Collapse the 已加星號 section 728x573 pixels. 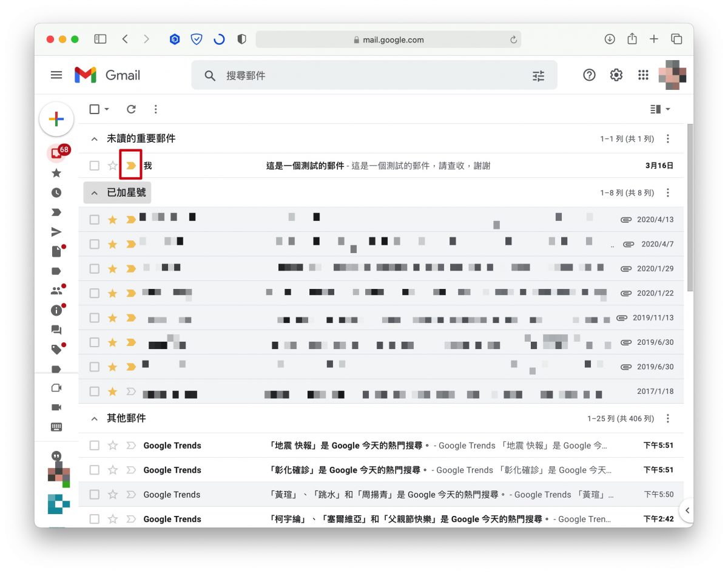(x=94, y=192)
